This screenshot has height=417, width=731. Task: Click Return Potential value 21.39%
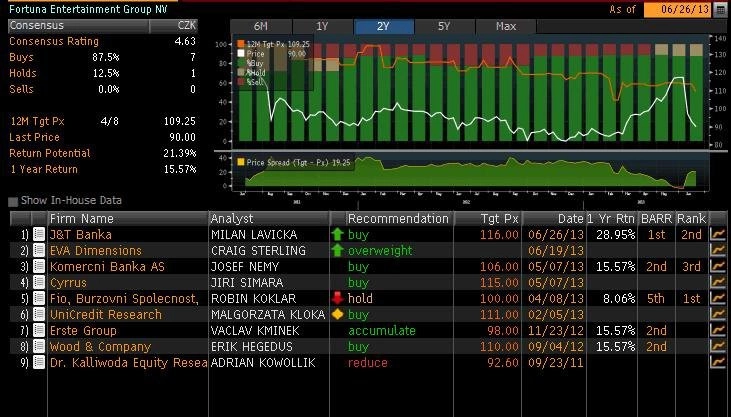(179, 153)
